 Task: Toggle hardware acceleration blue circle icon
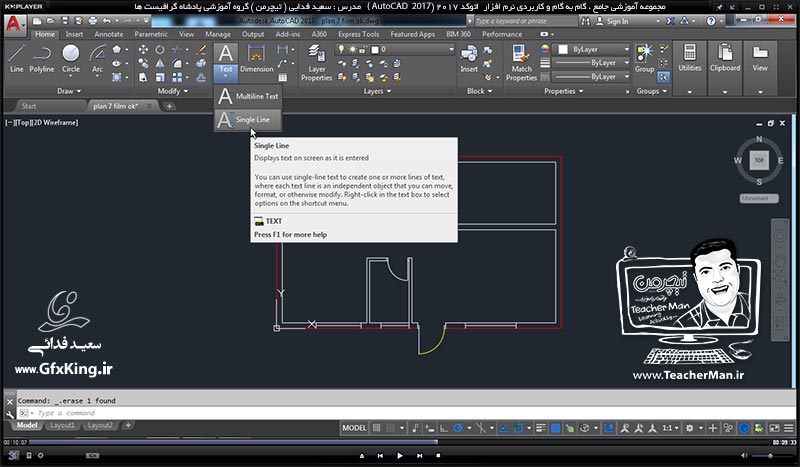[x=744, y=428]
